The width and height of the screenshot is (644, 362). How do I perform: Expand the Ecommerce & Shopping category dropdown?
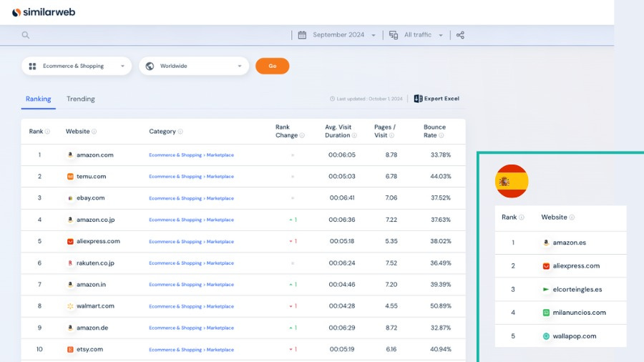click(x=77, y=66)
